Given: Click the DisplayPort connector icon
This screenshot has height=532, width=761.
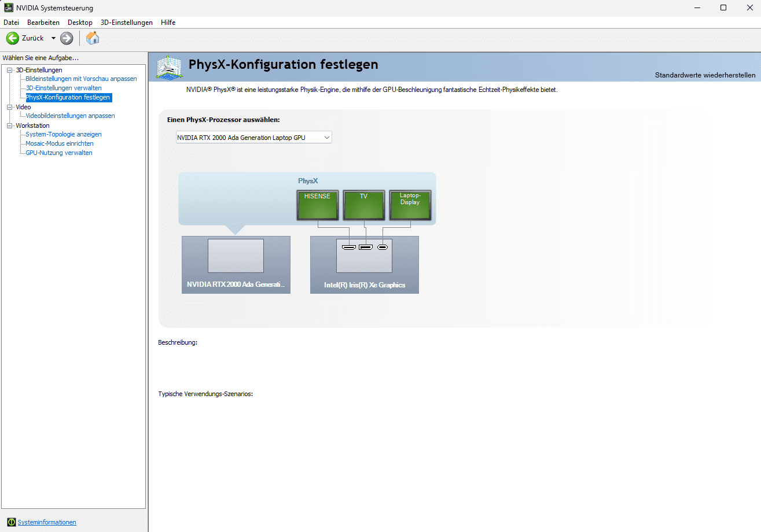Looking at the screenshot, I should [365, 247].
